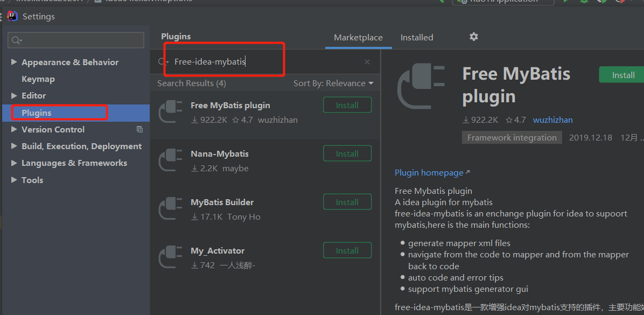The image size is (644, 315).
Task: Click the plugin search magnifier icon
Action: [163, 62]
